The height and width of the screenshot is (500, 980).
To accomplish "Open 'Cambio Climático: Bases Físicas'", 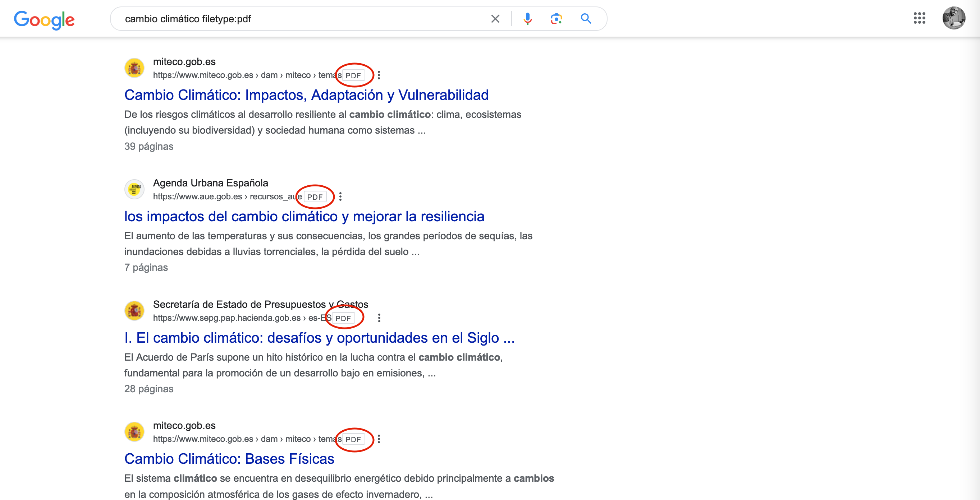I will pos(229,459).
